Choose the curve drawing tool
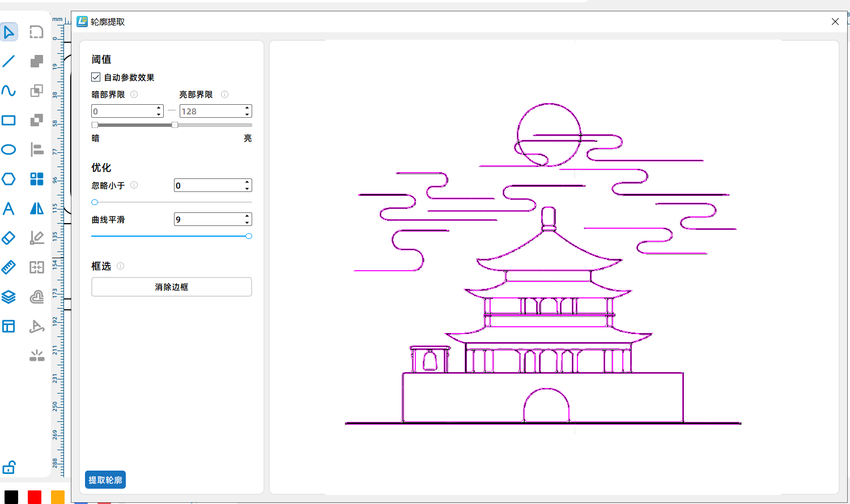850x504 pixels. (9, 91)
